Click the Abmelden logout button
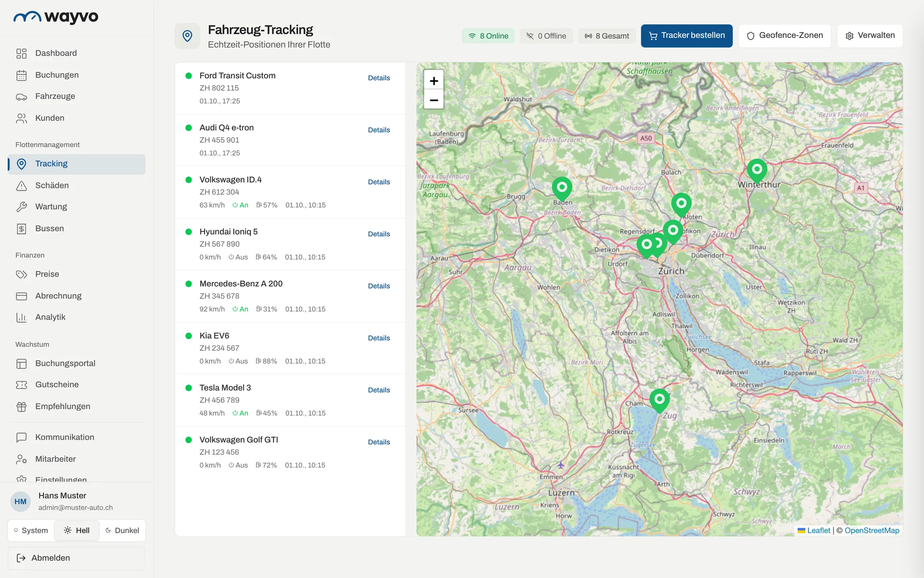Image resolution: width=924 pixels, height=578 pixels. pyautogui.click(x=77, y=558)
